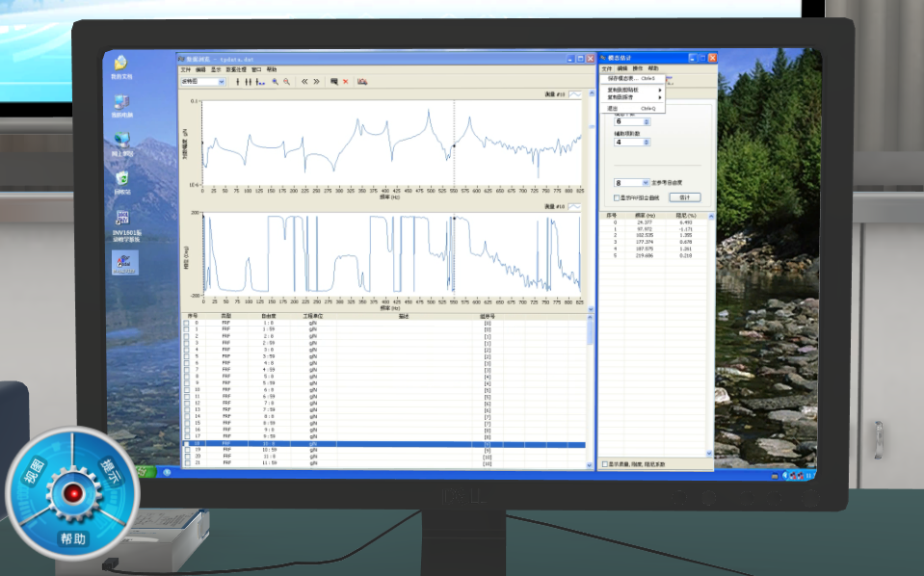Click the zoom out magnifier toolbar icon

click(x=286, y=82)
